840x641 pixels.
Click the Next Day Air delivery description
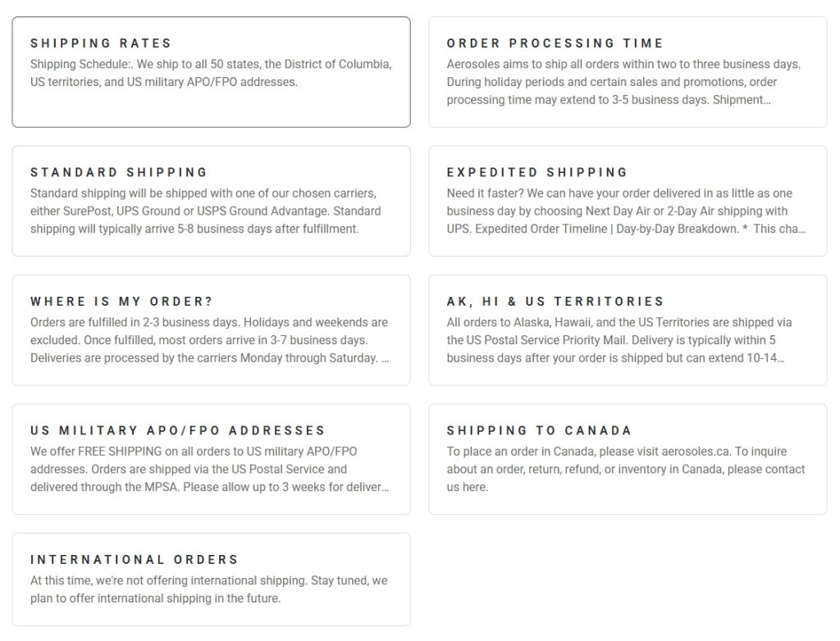click(x=626, y=211)
